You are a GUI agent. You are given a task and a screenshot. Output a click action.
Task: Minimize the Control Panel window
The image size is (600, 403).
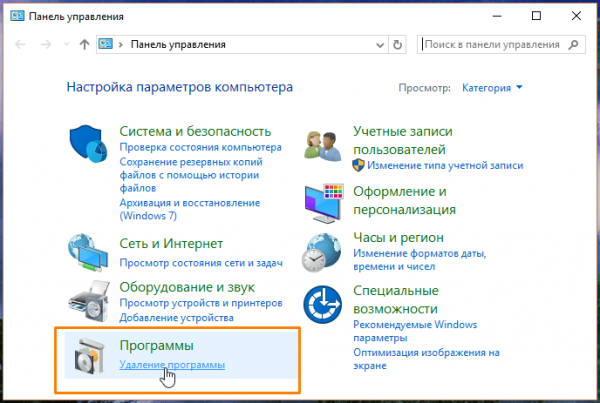[x=497, y=16]
